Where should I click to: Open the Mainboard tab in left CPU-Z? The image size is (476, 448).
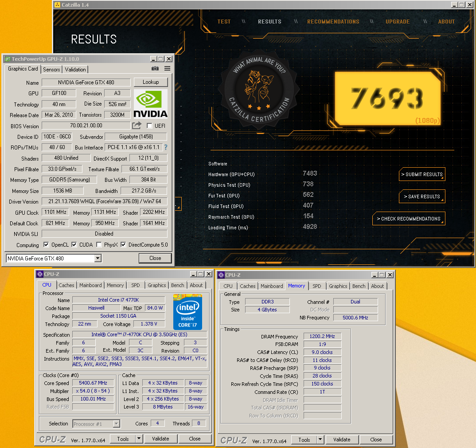pos(90,285)
